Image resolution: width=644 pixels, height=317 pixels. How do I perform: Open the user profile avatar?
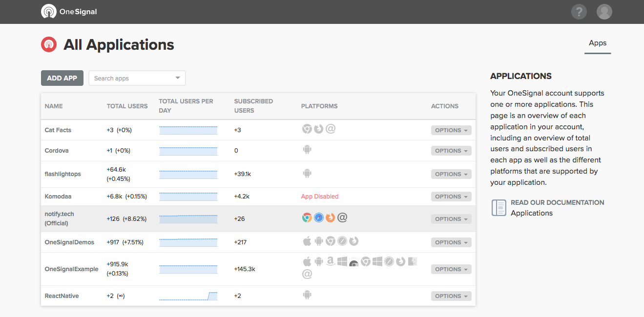pos(604,12)
